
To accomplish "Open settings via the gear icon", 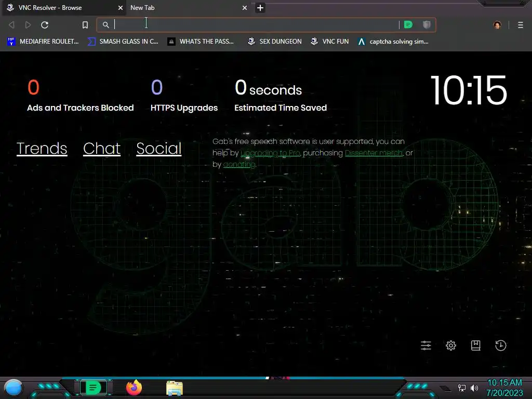I will [x=451, y=345].
